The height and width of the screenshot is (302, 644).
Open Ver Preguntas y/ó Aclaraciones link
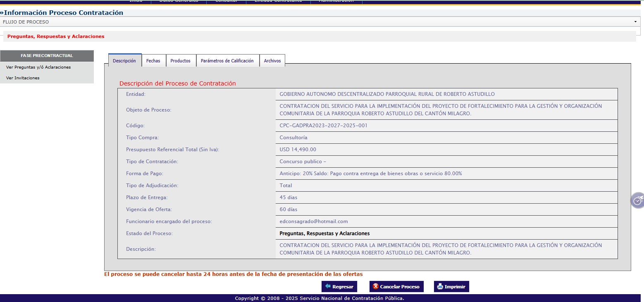pyautogui.click(x=38, y=67)
